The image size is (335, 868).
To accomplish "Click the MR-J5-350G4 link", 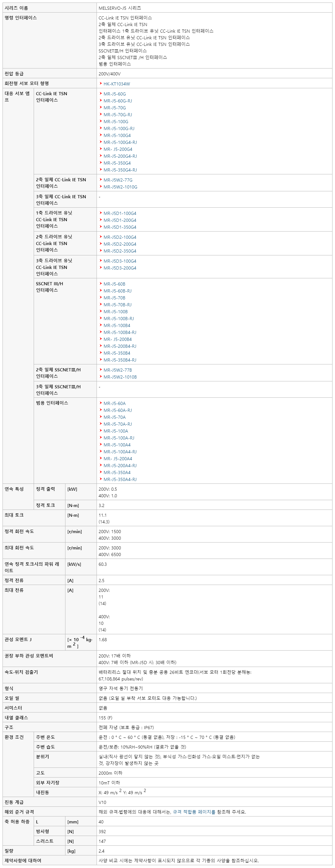I will pyautogui.click(x=117, y=163).
